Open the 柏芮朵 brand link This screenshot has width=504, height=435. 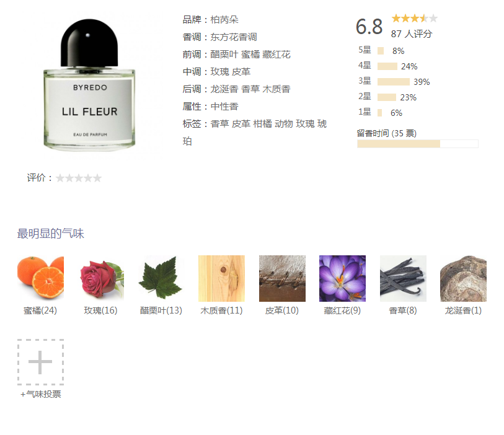coord(224,20)
